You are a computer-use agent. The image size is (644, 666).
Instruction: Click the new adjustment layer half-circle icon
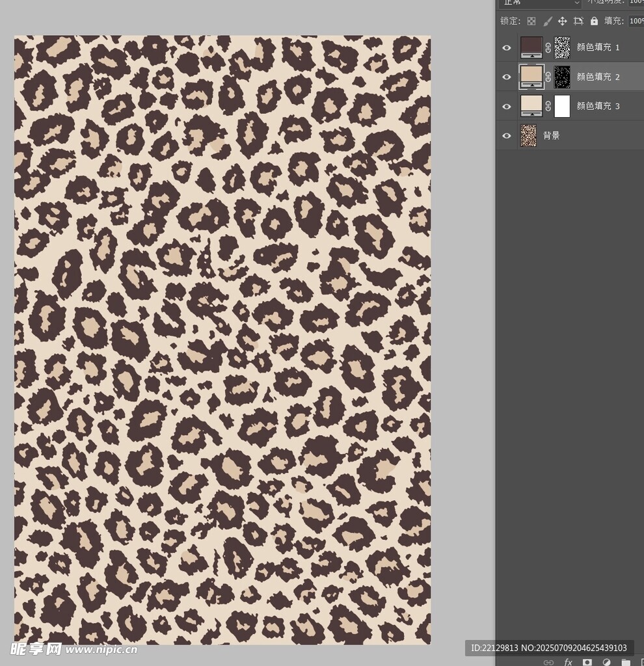pos(607,661)
